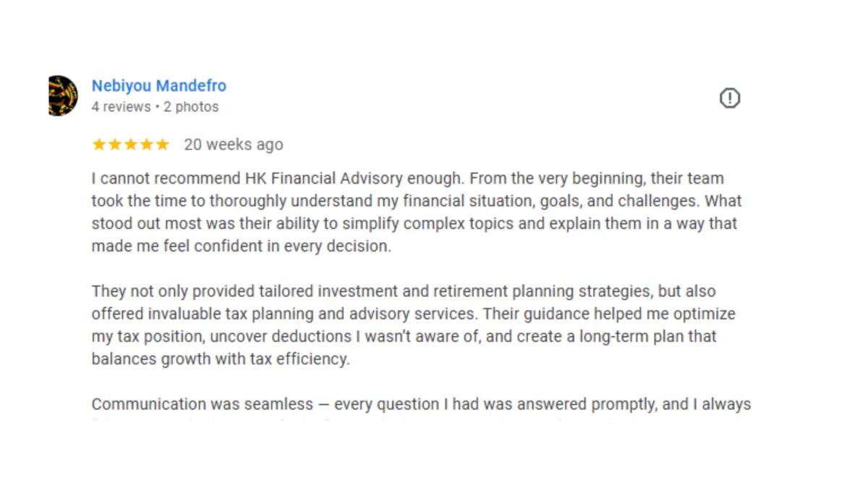Click the "4 reviews" count text
Viewport: 868px width, 488px height.
(121, 107)
